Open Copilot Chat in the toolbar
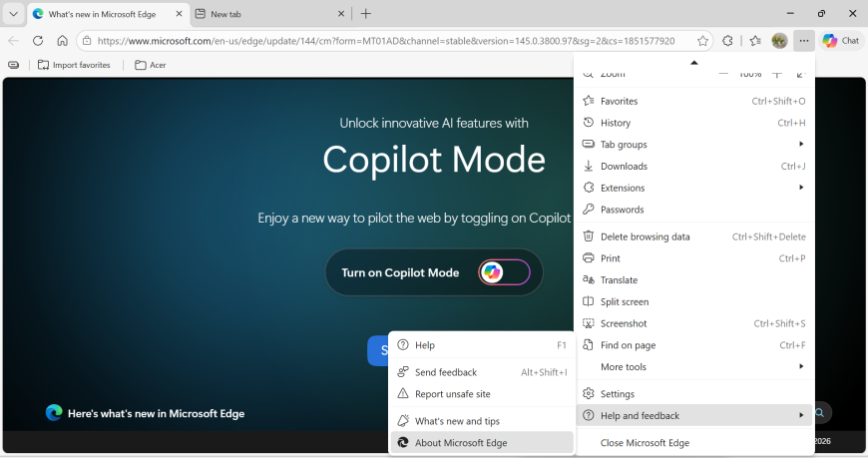The height and width of the screenshot is (458, 868). tap(840, 41)
